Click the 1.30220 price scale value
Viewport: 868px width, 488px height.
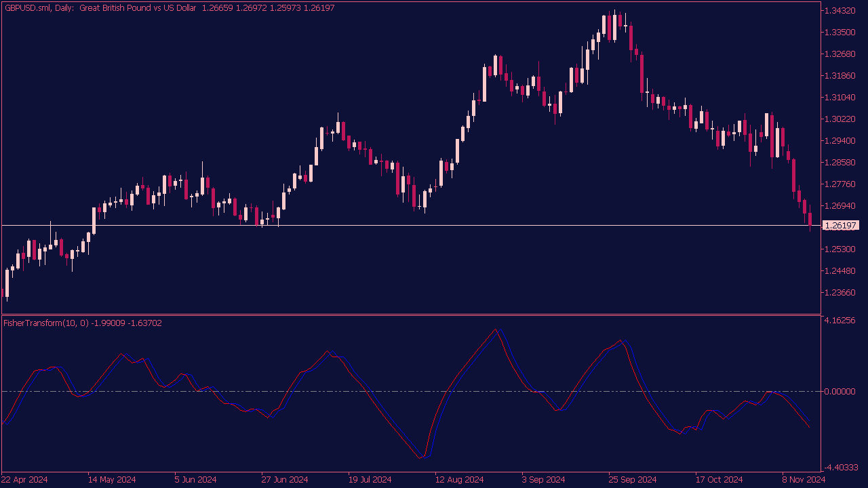840,119
